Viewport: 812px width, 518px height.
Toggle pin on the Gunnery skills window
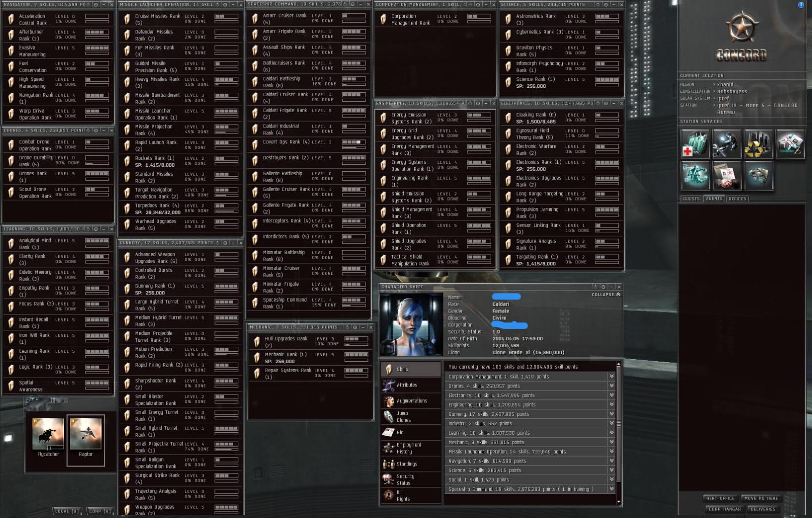click(217, 243)
